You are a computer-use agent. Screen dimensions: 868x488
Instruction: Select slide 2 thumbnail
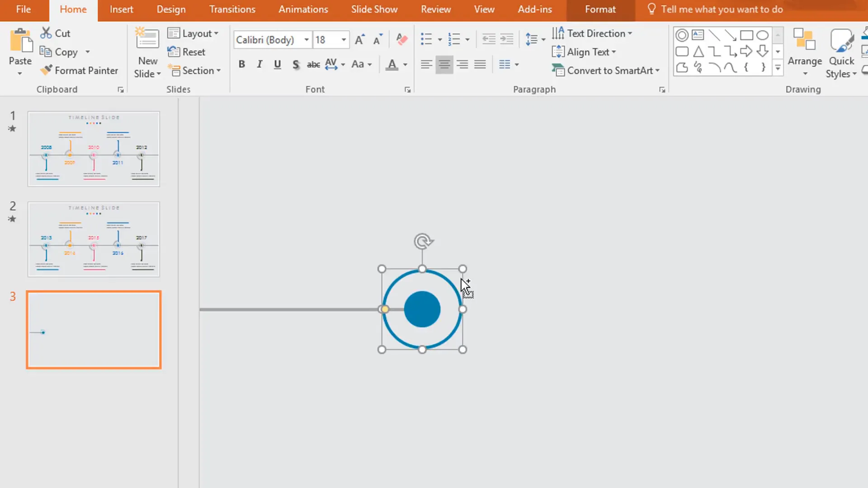pos(94,239)
